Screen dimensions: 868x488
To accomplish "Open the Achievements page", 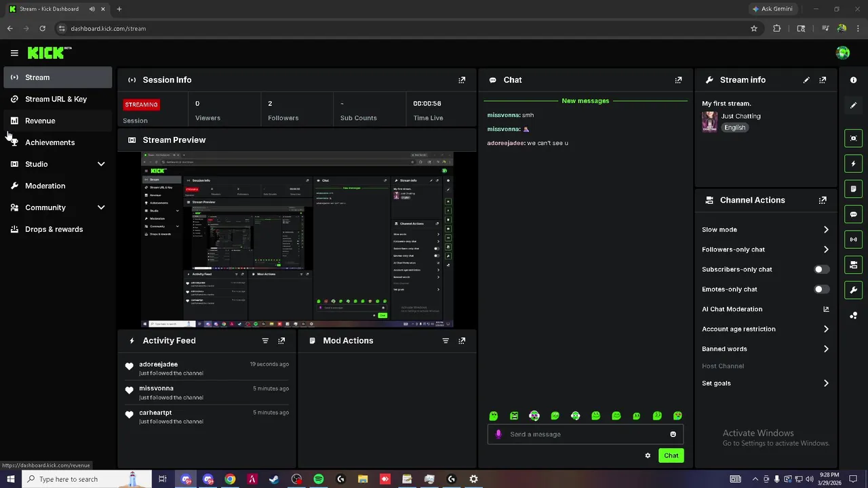I will (x=58, y=142).
